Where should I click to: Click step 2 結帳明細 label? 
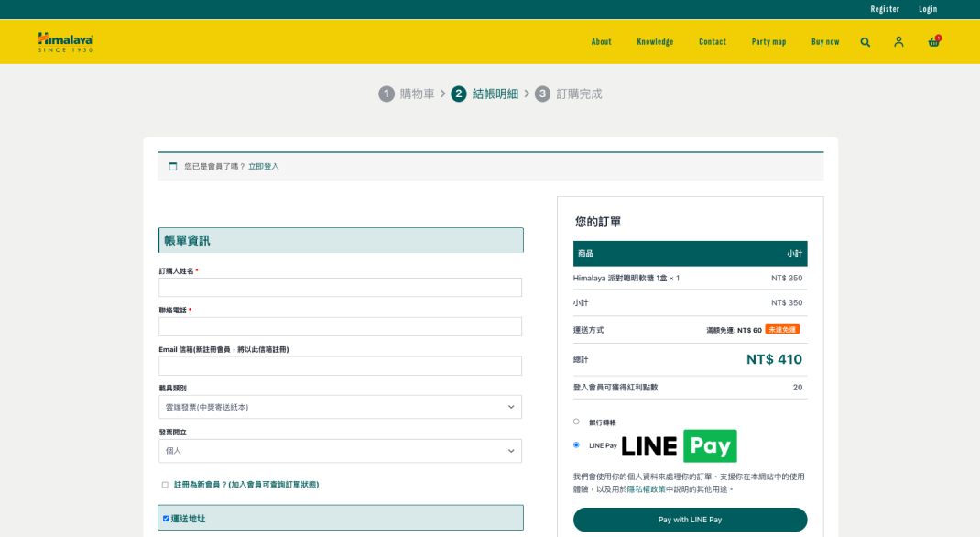[495, 93]
